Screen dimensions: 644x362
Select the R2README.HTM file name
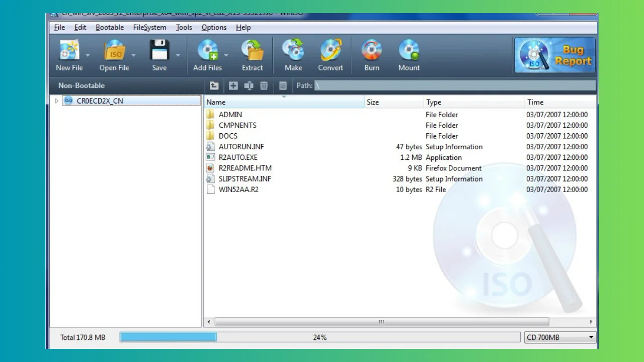click(x=245, y=168)
